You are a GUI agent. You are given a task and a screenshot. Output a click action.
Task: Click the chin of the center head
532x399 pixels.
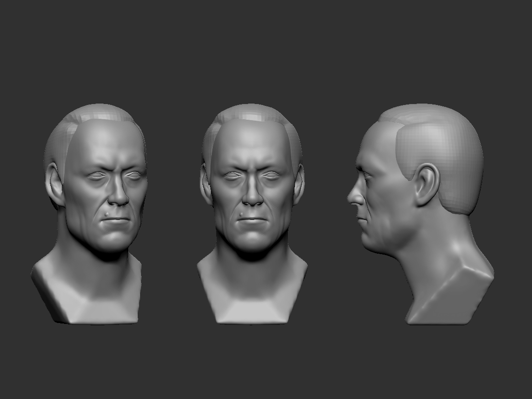(x=253, y=242)
